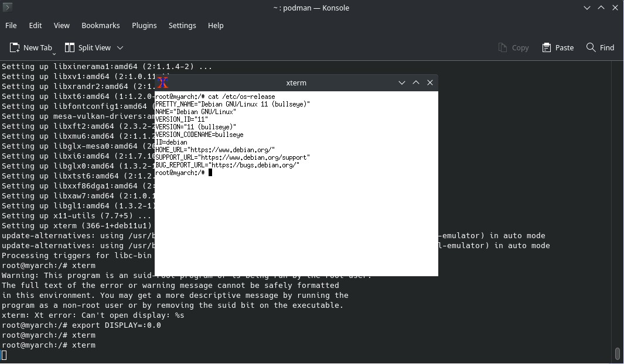Click the Paste toolbar button
Screen dimensions: 624x364
(558, 47)
